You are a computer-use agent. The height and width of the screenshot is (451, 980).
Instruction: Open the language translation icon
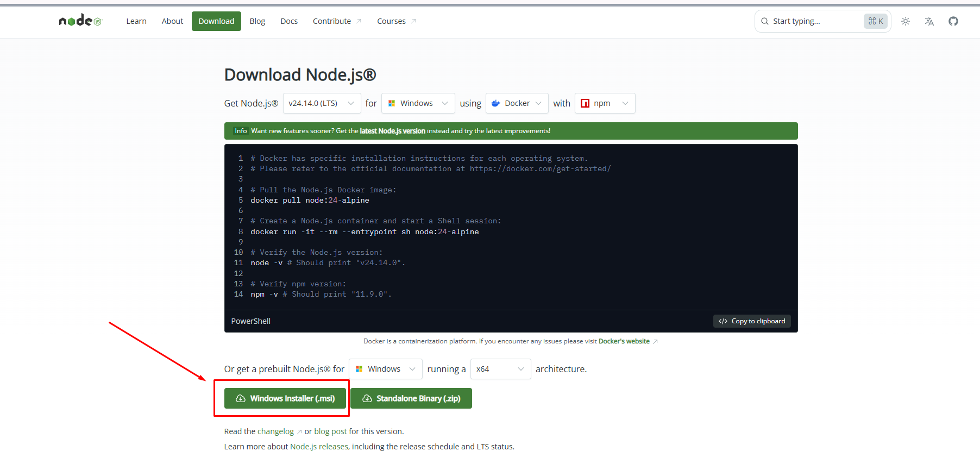point(929,21)
